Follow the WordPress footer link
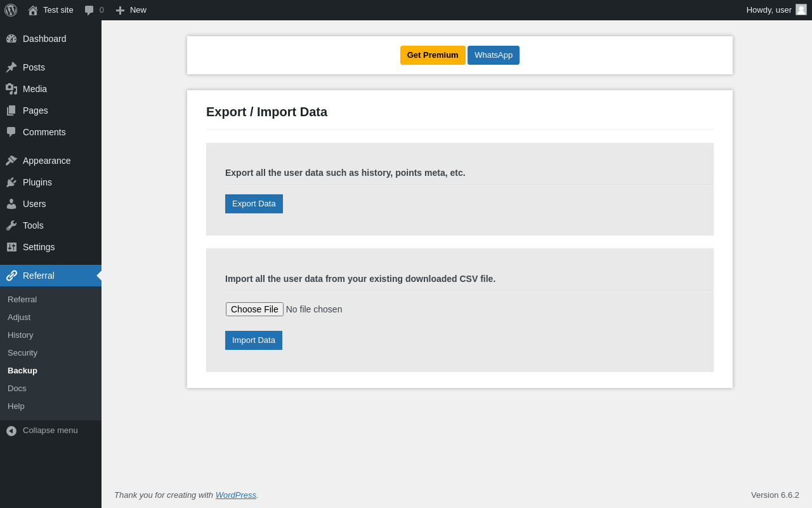This screenshot has width=812, height=508. pos(236,495)
